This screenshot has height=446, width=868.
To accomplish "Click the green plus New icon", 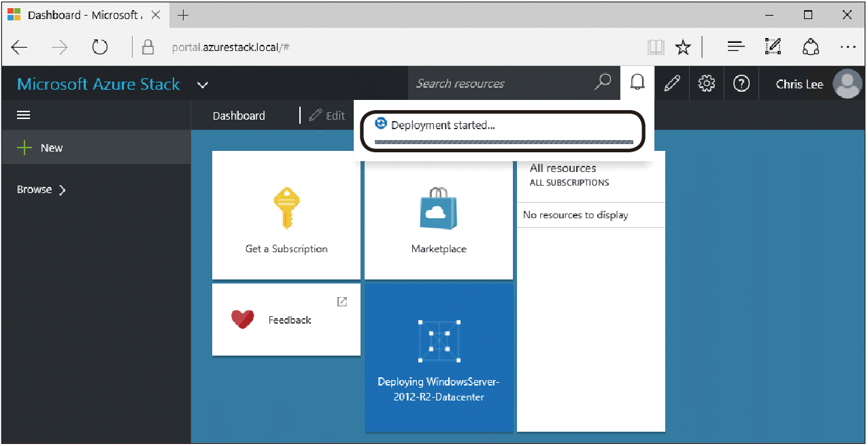I will coord(24,148).
